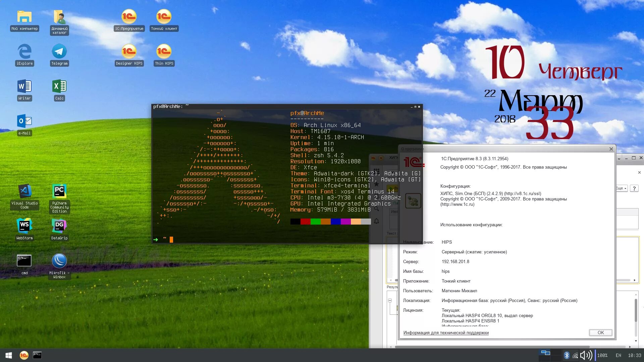Launch the Тонкий клиент desktop shortcut
The height and width of the screenshot is (362, 644).
(x=164, y=21)
